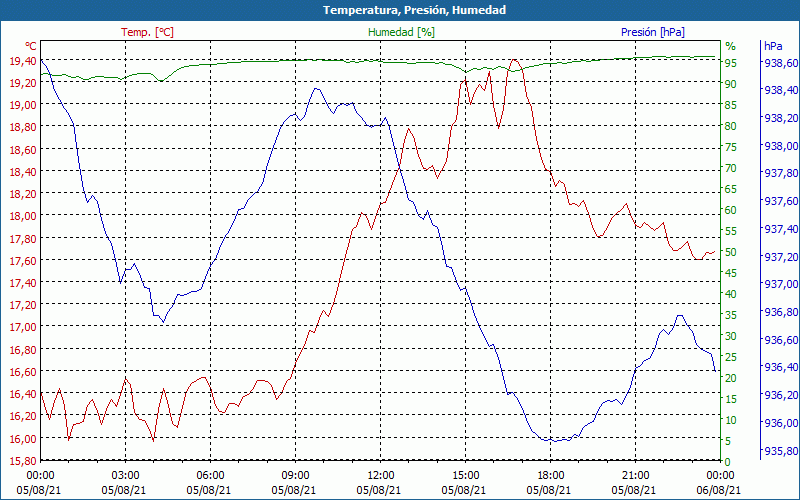Click the "938,40" pressure axis value
Image resolution: width=800 pixels, height=500 pixels.
781,90
